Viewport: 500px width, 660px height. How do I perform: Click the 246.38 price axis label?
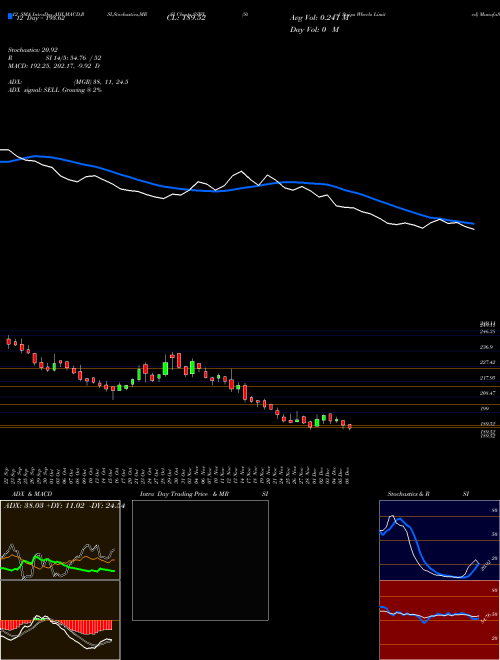coord(487,332)
